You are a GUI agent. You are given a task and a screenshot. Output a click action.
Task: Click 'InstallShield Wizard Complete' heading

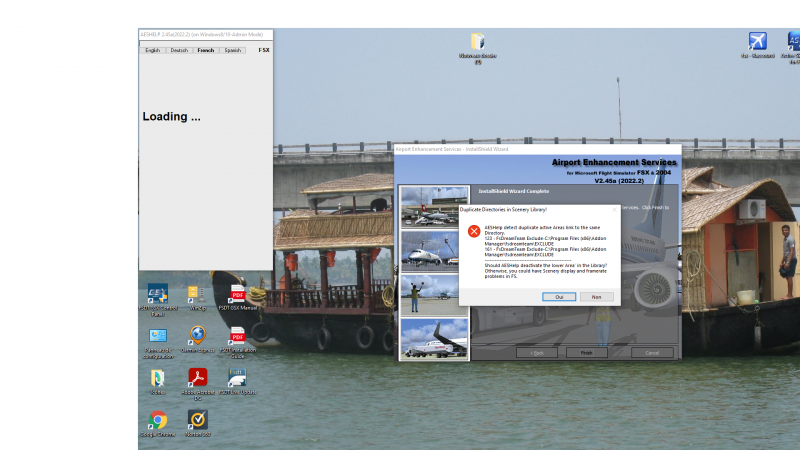(514, 191)
